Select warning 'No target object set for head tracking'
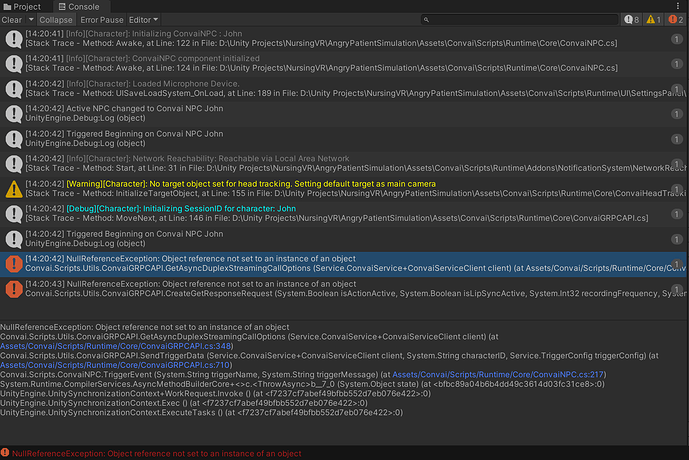This screenshot has width=689, height=460. pos(343,189)
